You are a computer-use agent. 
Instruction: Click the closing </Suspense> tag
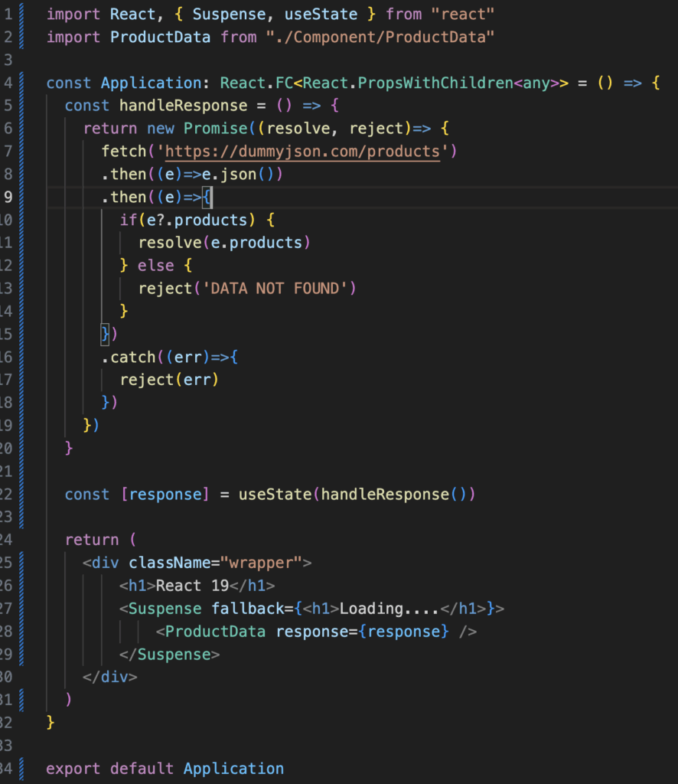pos(169,655)
